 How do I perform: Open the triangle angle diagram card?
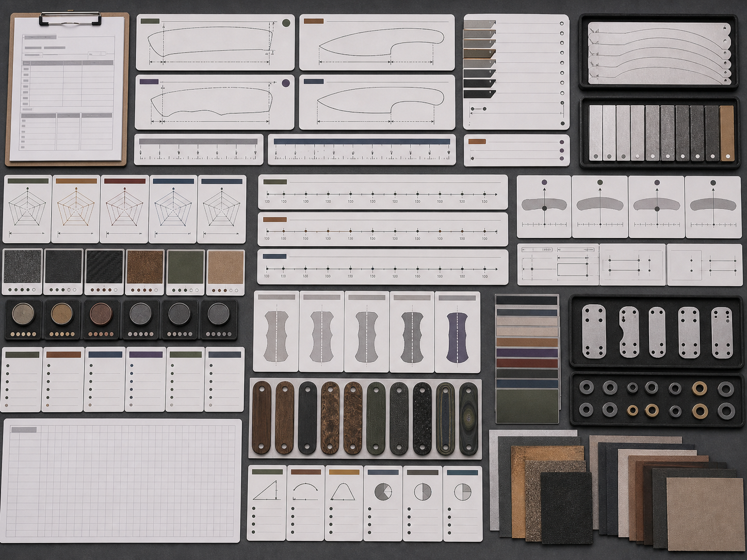267,503
